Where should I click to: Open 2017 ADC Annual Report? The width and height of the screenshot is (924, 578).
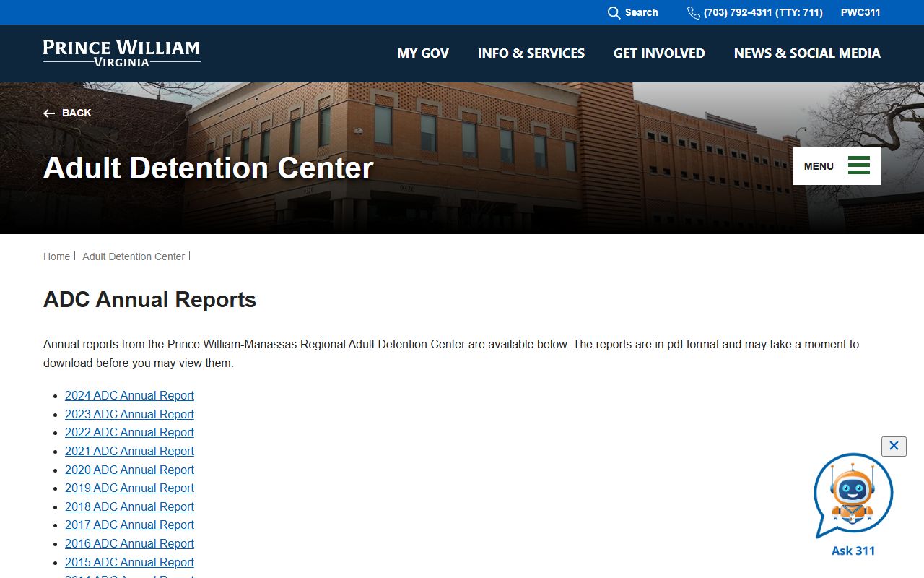pyautogui.click(x=129, y=525)
